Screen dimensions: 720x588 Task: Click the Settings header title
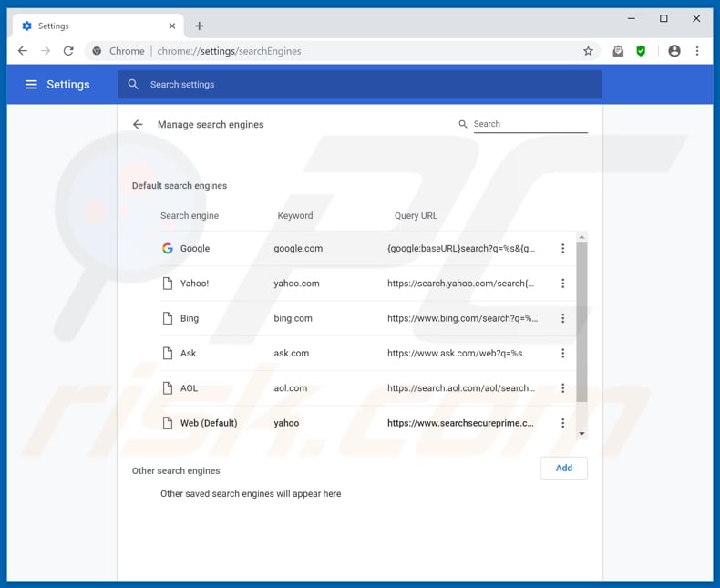point(68,85)
